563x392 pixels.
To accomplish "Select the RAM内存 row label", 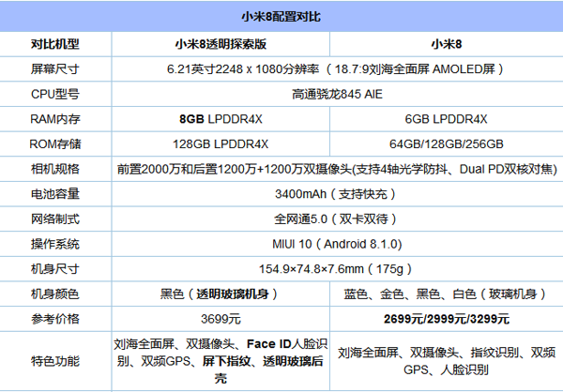I will point(55,119).
